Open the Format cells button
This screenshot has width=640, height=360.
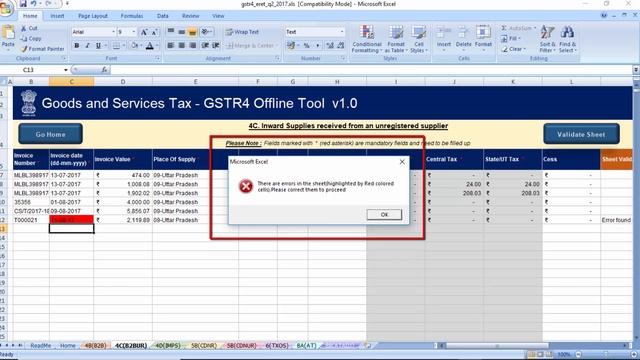483,39
